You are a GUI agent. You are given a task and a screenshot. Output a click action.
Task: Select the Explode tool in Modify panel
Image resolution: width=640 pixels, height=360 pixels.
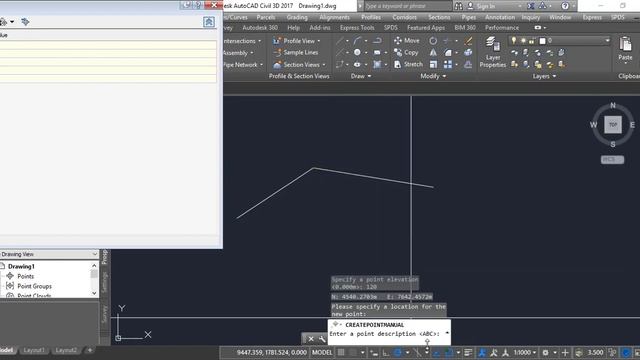[468, 52]
